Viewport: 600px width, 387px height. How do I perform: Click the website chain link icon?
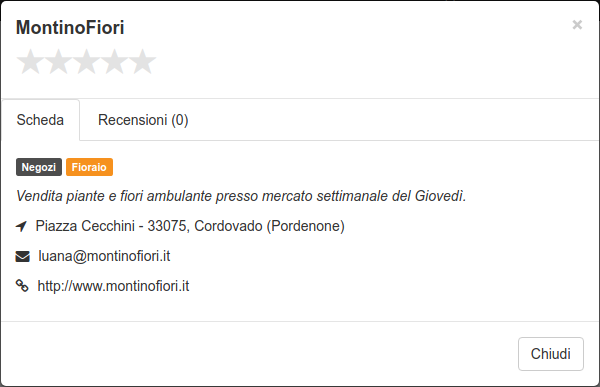click(x=22, y=286)
